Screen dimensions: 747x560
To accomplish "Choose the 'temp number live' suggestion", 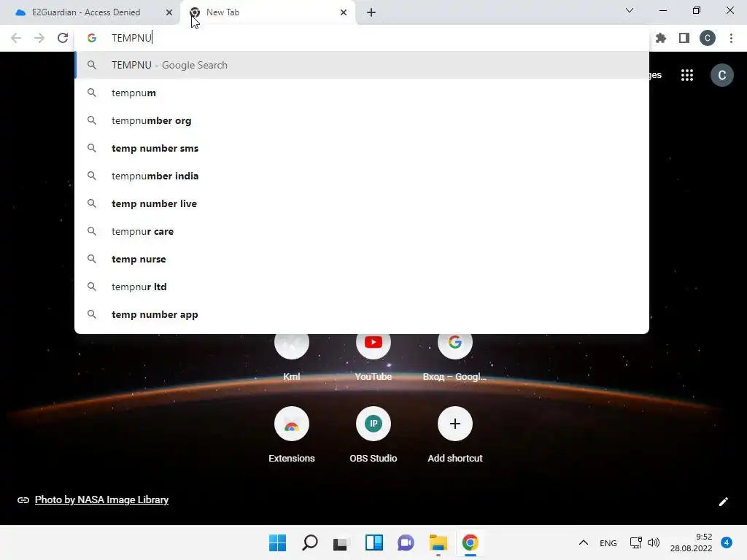I will coord(362,204).
